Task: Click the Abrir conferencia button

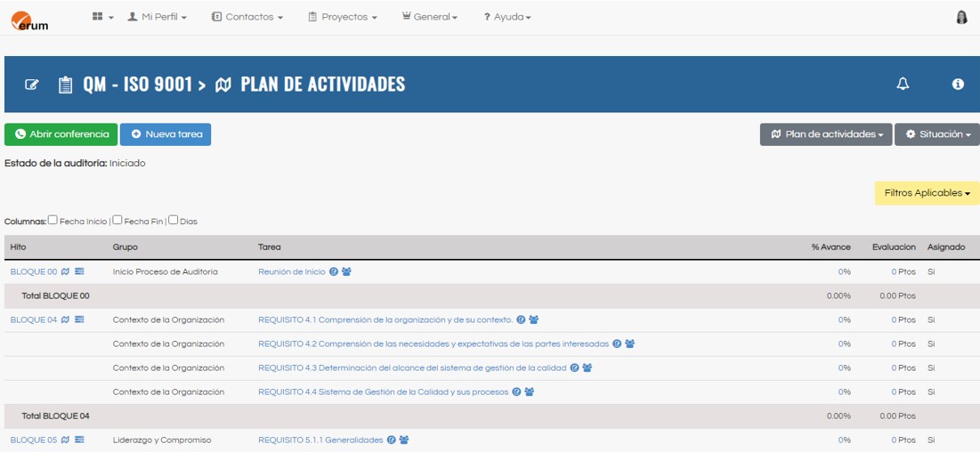Action: pyautogui.click(x=61, y=134)
